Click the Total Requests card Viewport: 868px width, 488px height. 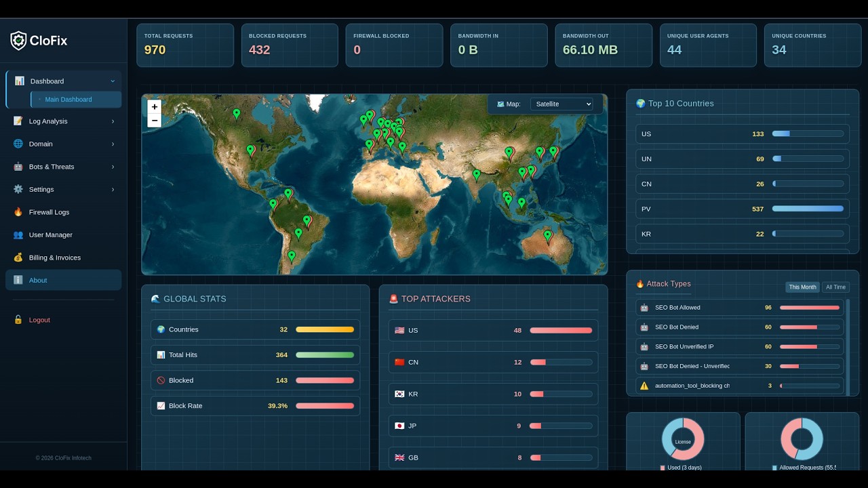tap(185, 45)
